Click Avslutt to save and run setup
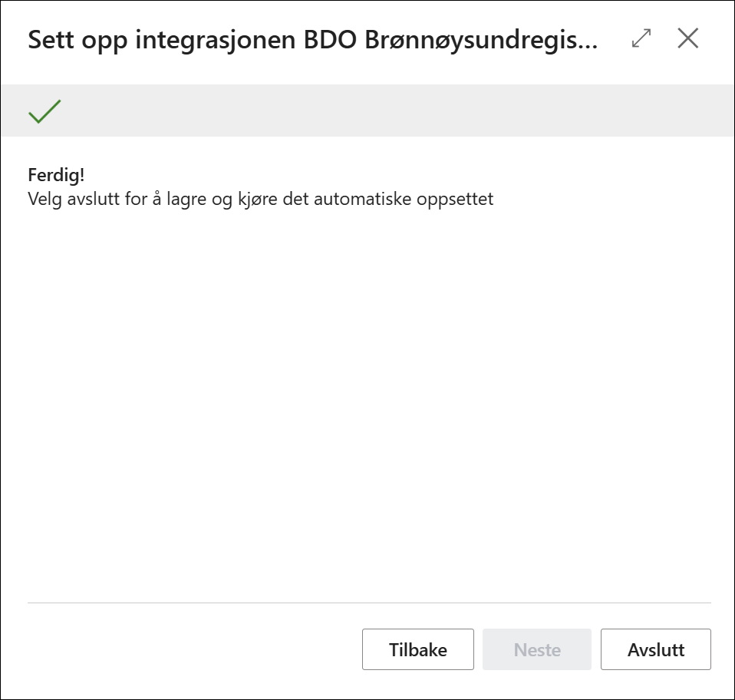This screenshot has height=700, width=735. point(656,649)
